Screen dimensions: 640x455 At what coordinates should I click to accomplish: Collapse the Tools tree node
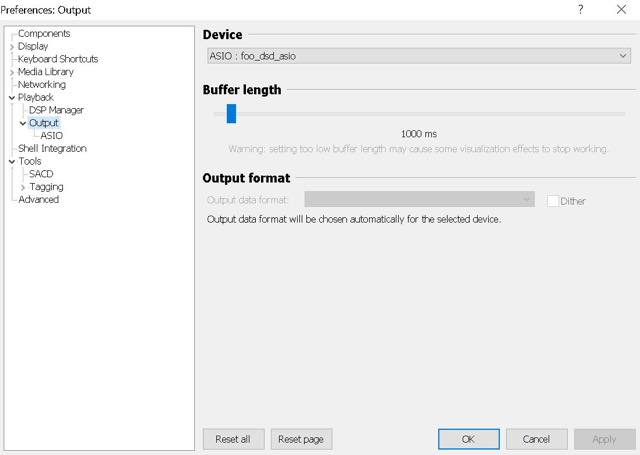tap(12, 161)
